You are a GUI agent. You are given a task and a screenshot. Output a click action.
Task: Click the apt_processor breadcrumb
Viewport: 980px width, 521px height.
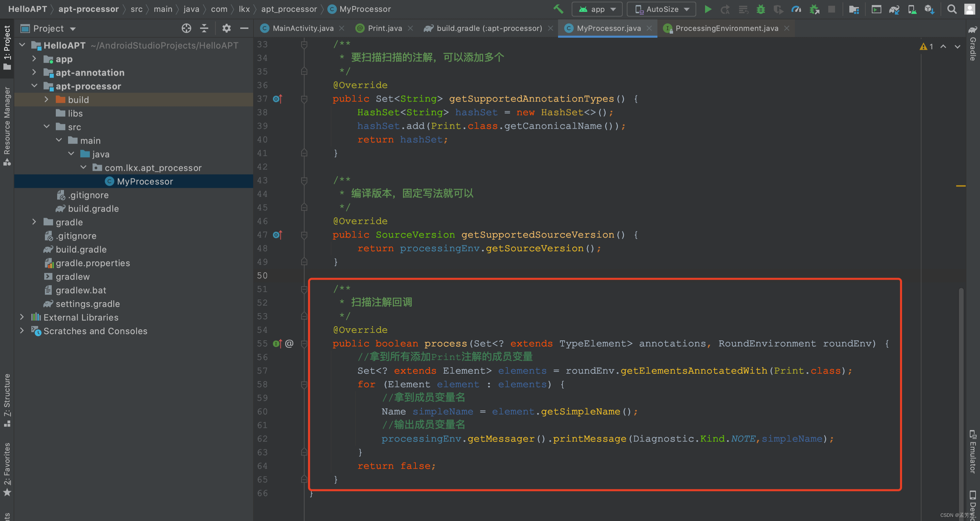289,9
